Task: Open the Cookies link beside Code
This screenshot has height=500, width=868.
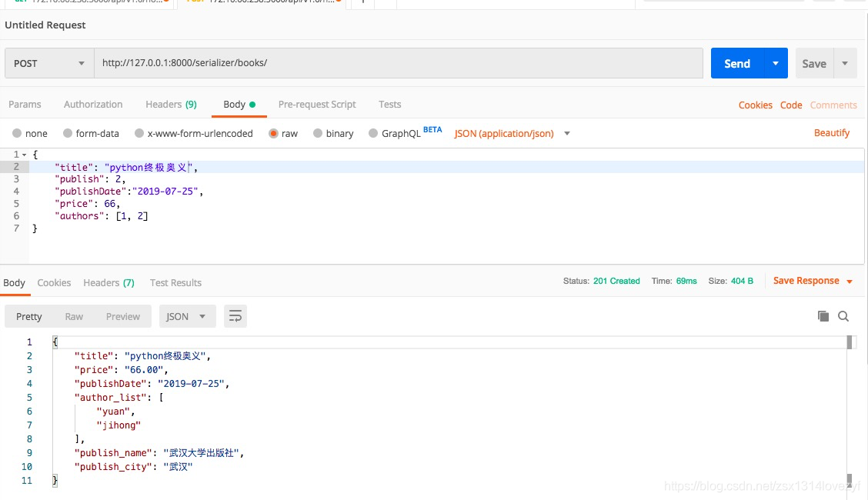Action: (755, 105)
